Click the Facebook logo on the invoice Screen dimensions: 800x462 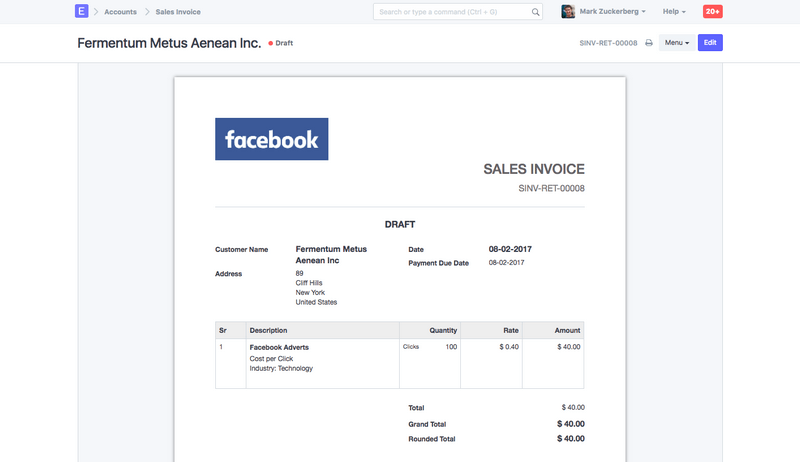pyautogui.click(x=271, y=139)
